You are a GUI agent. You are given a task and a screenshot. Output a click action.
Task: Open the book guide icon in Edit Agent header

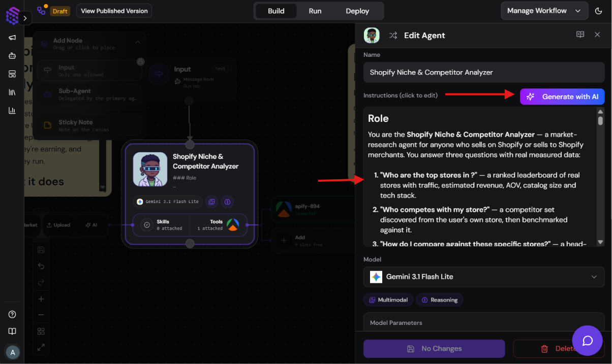point(580,35)
